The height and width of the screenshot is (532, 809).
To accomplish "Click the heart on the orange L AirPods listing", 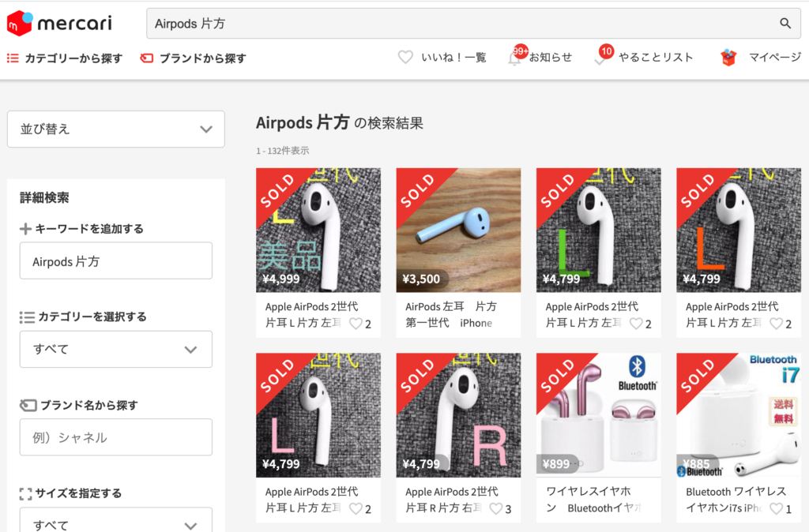I will point(776,324).
